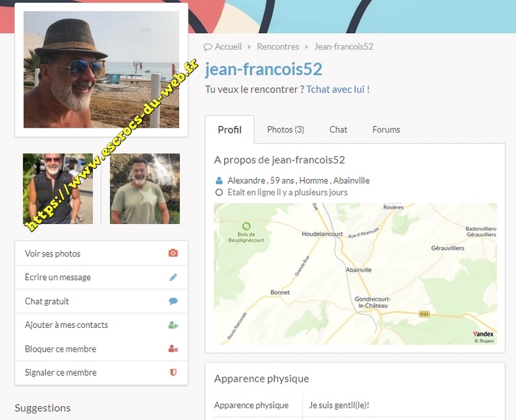Click the add-contact icon beside Ajouter à mes contacts
This screenshot has width=516, height=420.
tap(173, 325)
